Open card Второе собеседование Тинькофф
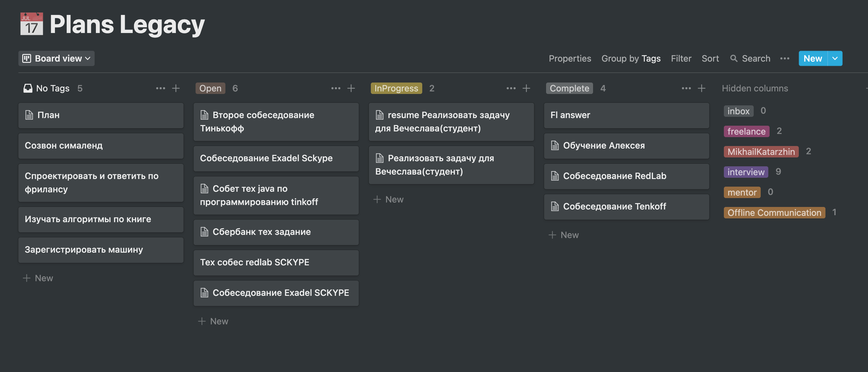The width and height of the screenshot is (868, 372). (276, 122)
